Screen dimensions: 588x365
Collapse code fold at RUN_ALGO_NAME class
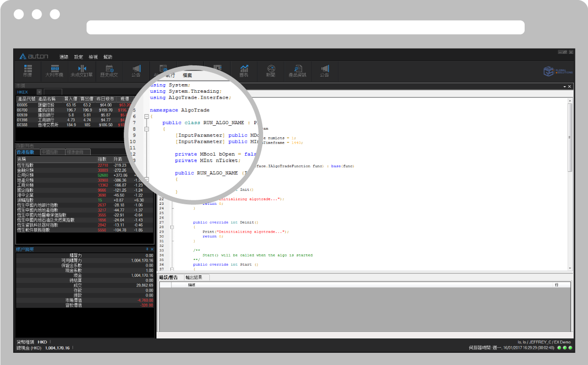point(146,129)
